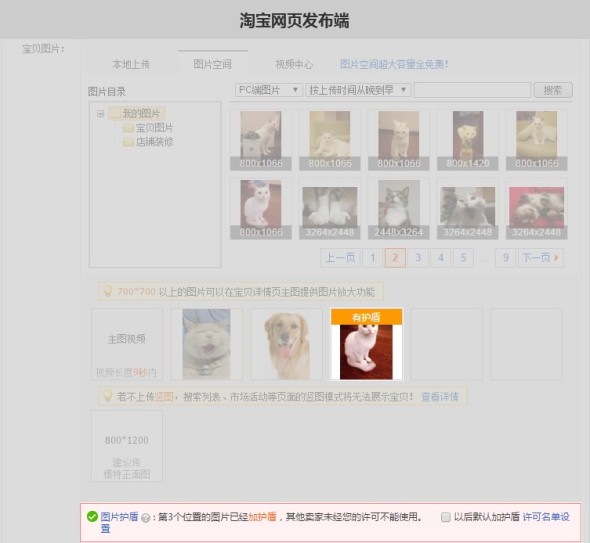This screenshot has height=543, width=590.
Task: Go to page 3
Action: (x=418, y=258)
